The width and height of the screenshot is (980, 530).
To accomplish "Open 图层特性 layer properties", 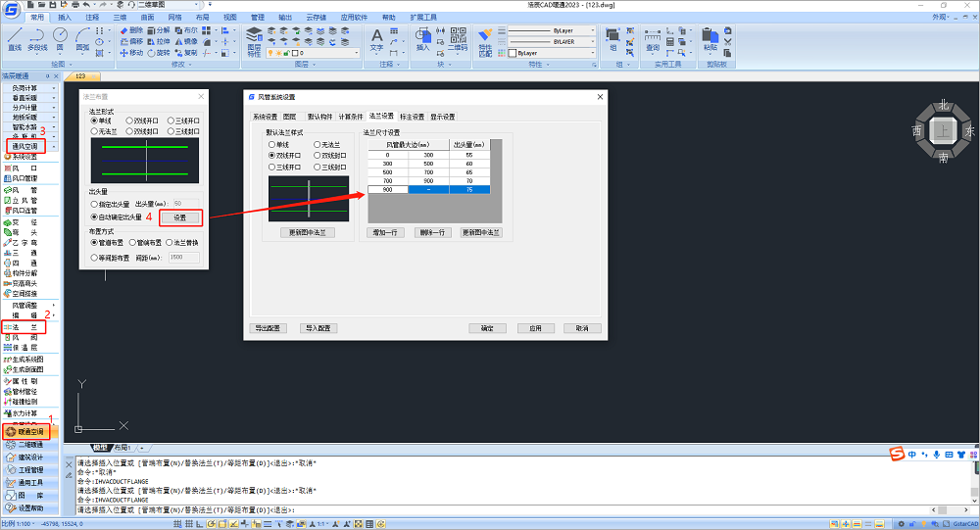I will (254, 42).
